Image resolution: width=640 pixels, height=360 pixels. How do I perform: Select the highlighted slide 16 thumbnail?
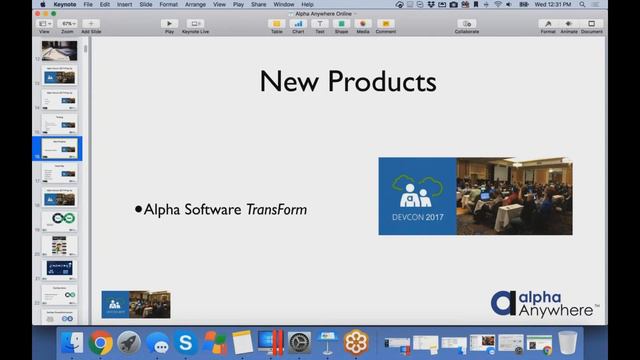tap(59, 148)
